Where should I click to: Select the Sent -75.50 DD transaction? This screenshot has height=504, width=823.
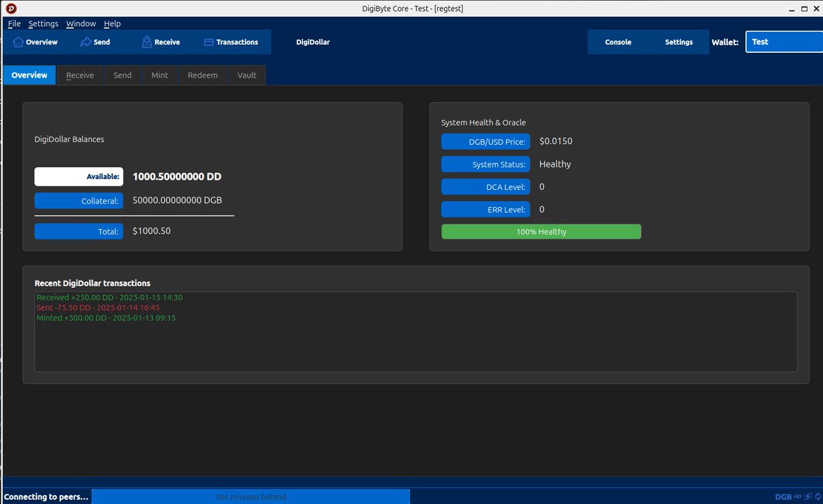tap(98, 308)
